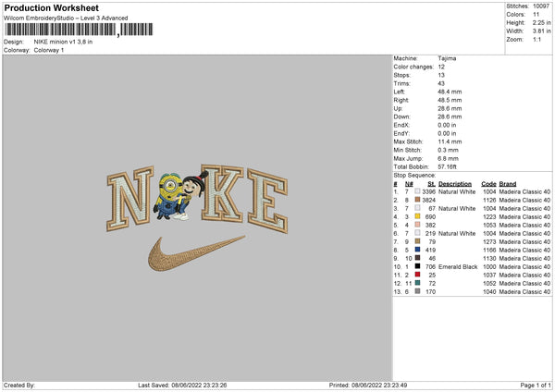Pick the teal swatch for code 1052
The image size is (555, 392).
tap(418, 283)
